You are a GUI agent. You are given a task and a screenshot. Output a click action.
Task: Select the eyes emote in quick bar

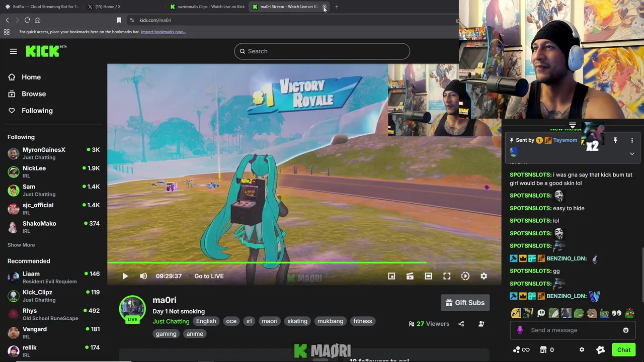pyautogui.click(x=616, y=313)
